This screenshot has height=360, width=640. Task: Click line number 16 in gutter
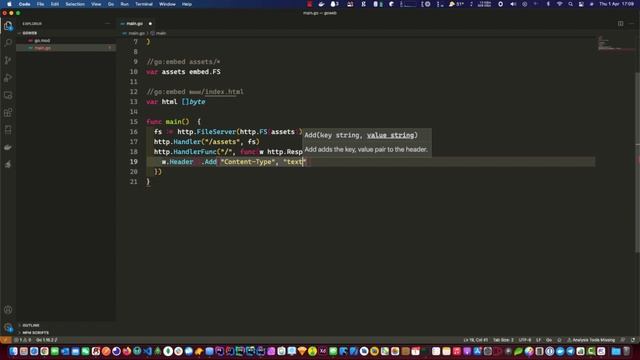[x=134, y=132]
